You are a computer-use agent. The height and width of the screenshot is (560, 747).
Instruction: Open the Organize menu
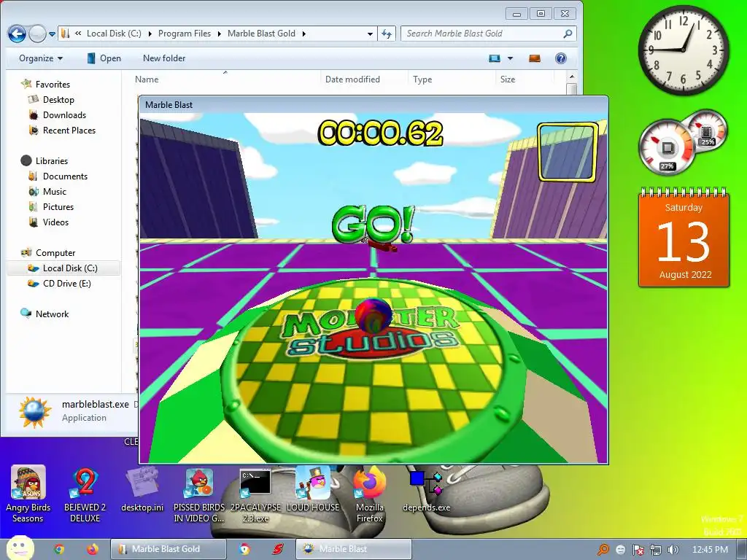tap(41, 58)
